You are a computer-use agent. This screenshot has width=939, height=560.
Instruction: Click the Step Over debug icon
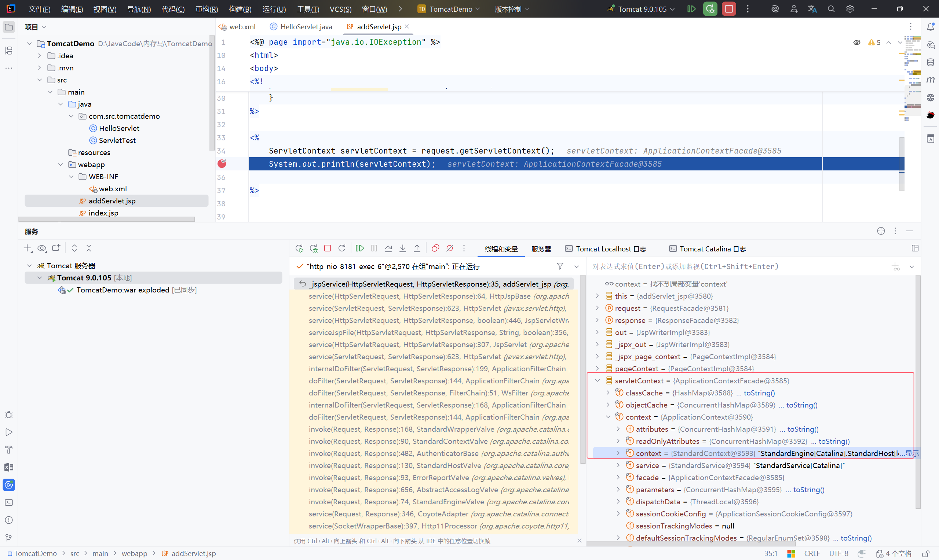[x=388, y=248]
